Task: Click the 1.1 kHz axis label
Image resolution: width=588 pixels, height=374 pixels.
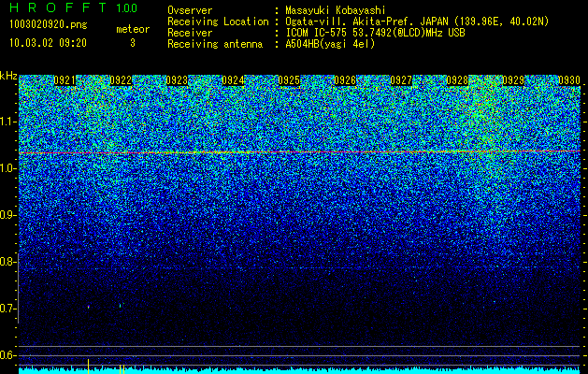Action: 8,122
